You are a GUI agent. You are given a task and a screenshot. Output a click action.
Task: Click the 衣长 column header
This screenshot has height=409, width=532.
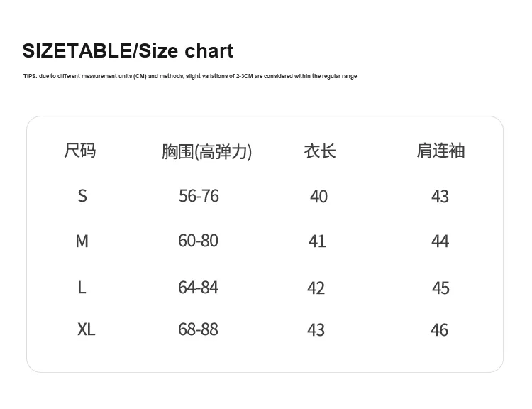click(319, 151)
